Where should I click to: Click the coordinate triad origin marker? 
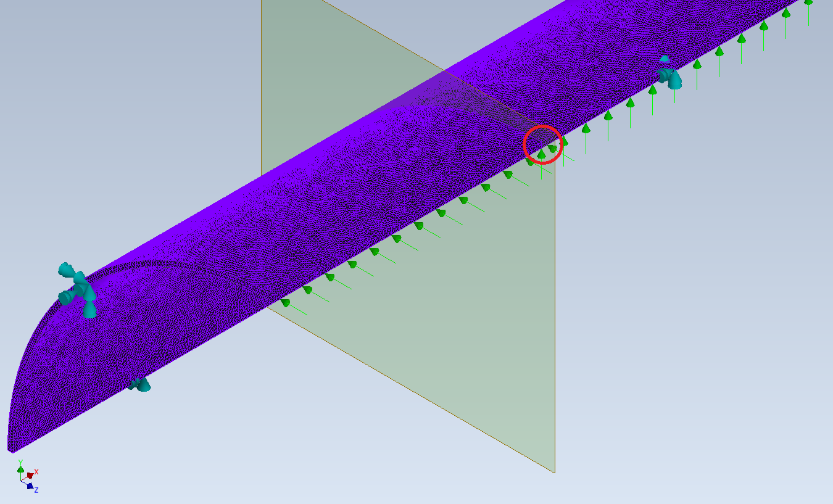coord(20,481)
